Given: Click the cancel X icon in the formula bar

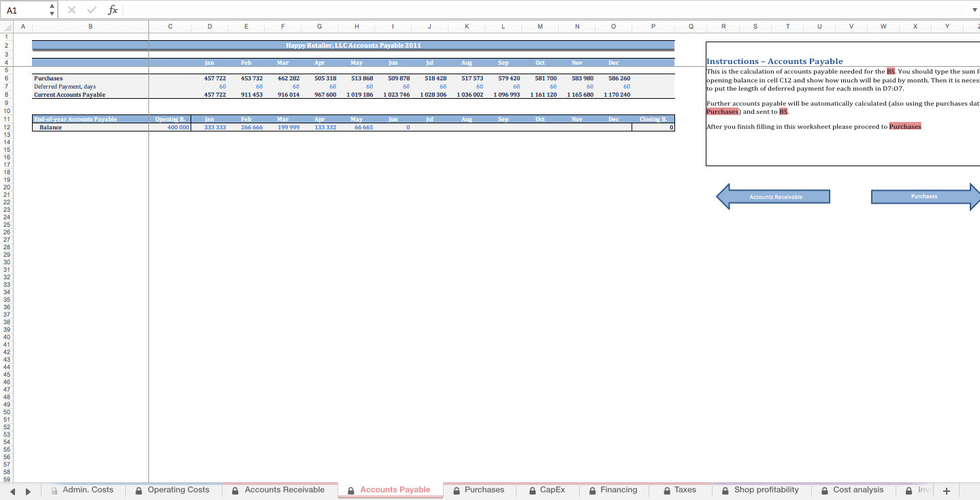Looking at the screenshot, I should pos(71,9).
